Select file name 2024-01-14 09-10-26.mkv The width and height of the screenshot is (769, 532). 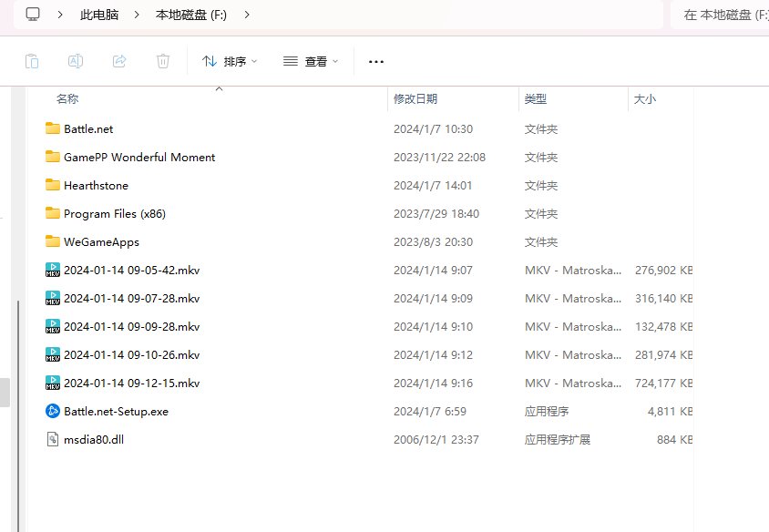tap(132, 355)
